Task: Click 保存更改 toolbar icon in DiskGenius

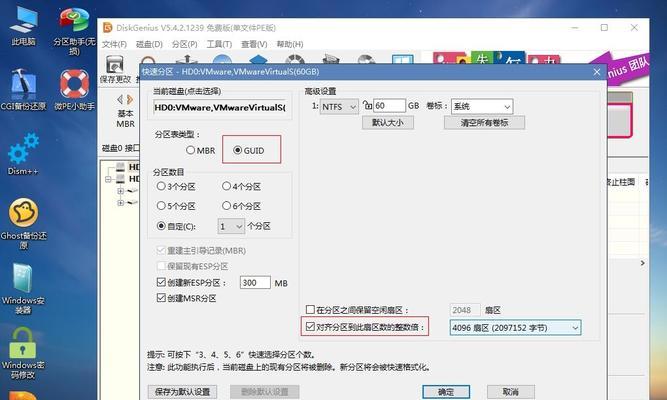Action: click(x=115, y=69)
